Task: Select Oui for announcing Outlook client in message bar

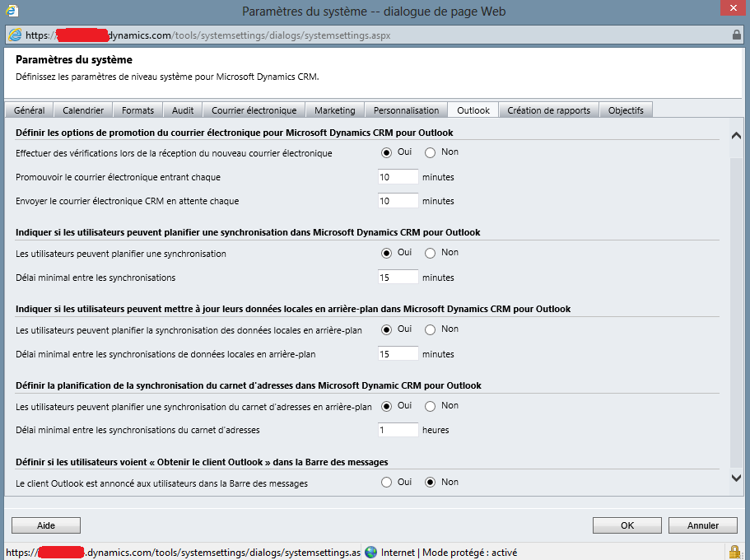Action: pyautogui.click(x=386, y=483)
